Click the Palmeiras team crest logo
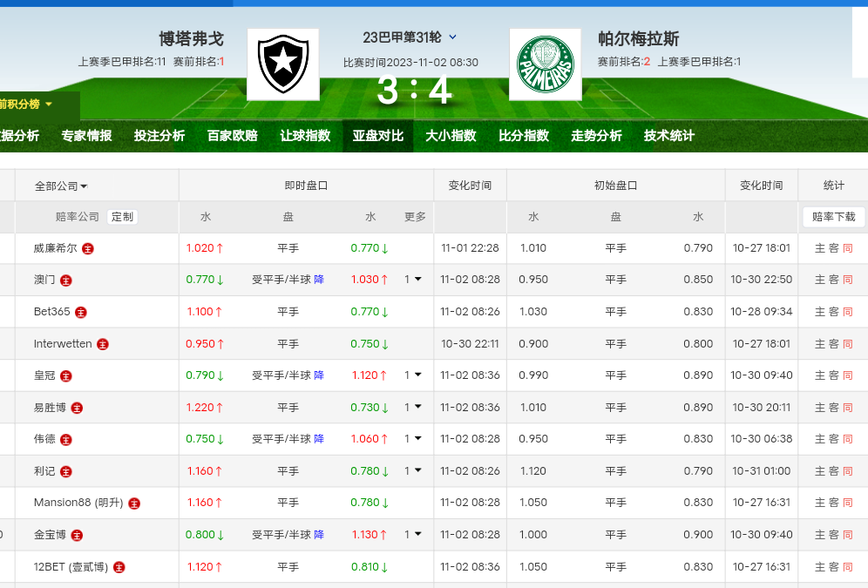Image resolution: width=868 pixels, height=588 pixels. 545,64
